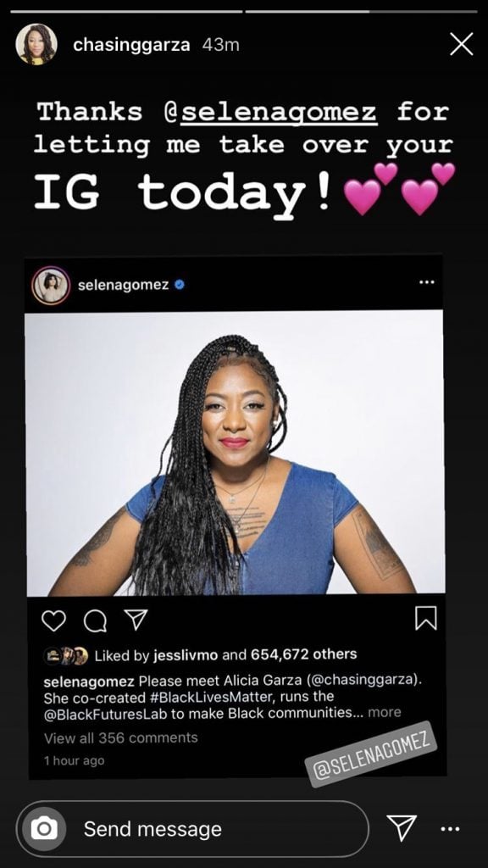Send the post using its paper plane icon

coord(136,620)
